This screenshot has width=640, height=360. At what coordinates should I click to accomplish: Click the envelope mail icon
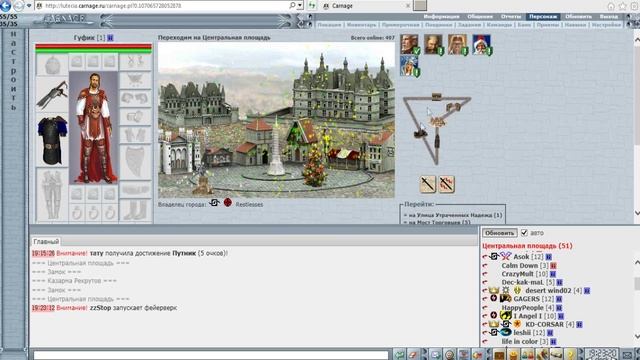click(627, 355)
